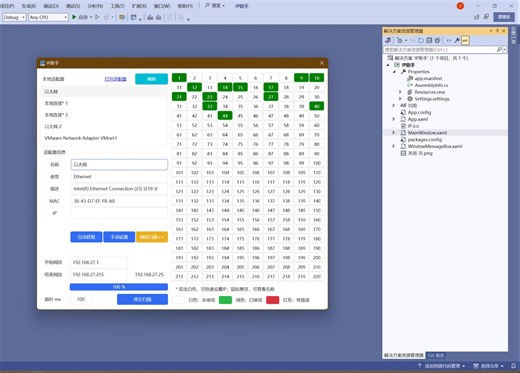Screen dimensions: 520x373
Task: Click the Show All Files icon in Solution Explorer
Action: 437,40
